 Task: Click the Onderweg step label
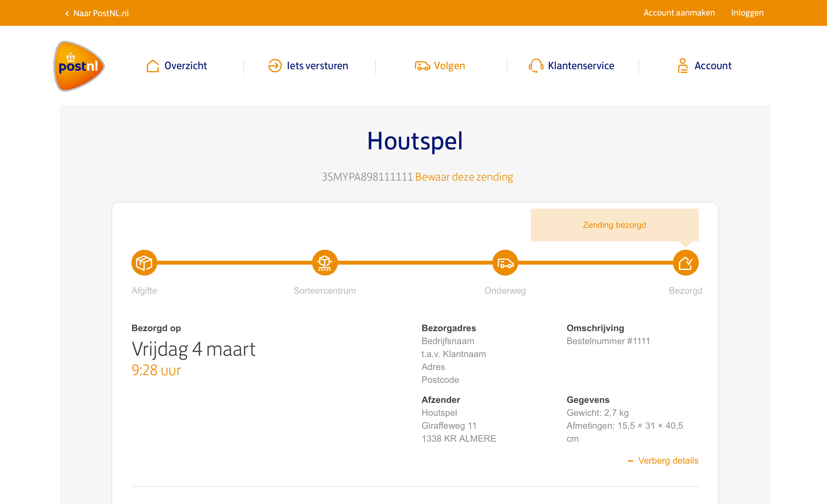click(x=505, y=290)
